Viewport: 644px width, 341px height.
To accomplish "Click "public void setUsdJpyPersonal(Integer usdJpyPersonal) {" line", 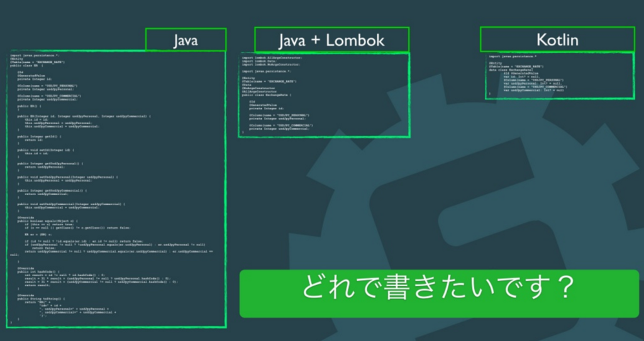I will click(67, 177).
